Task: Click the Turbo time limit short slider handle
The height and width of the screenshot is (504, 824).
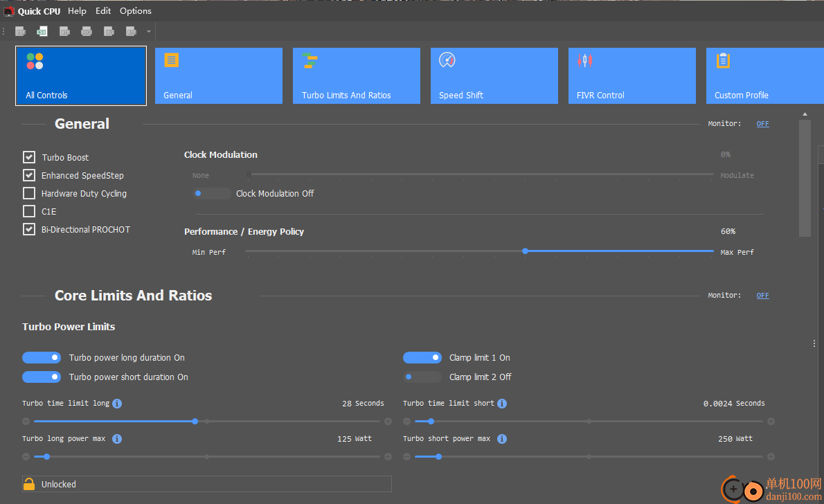Action: 431,421
